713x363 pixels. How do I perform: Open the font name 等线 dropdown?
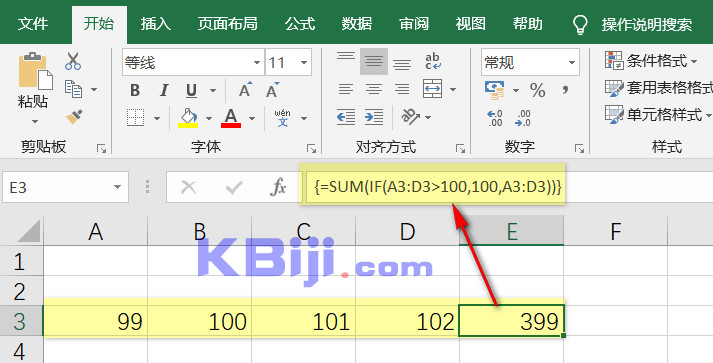click(257, 63)
